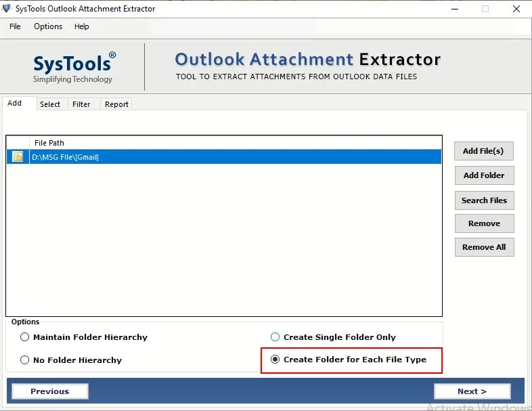Select the D:\MSG File\[Gmail] row
The image size is (532, 411).
(224, 157)
